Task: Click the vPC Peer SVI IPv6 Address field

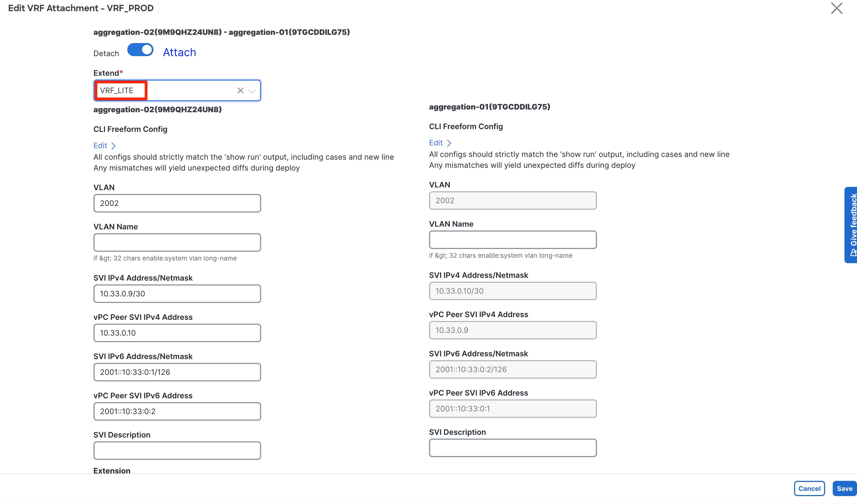Action: point(177,411)
